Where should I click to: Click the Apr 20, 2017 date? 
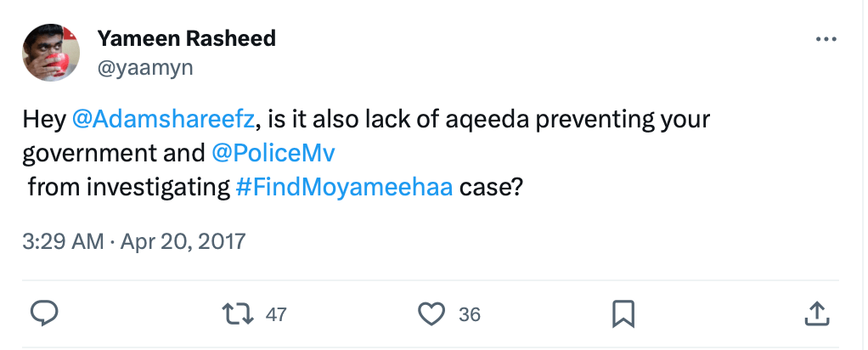point(183,241)
